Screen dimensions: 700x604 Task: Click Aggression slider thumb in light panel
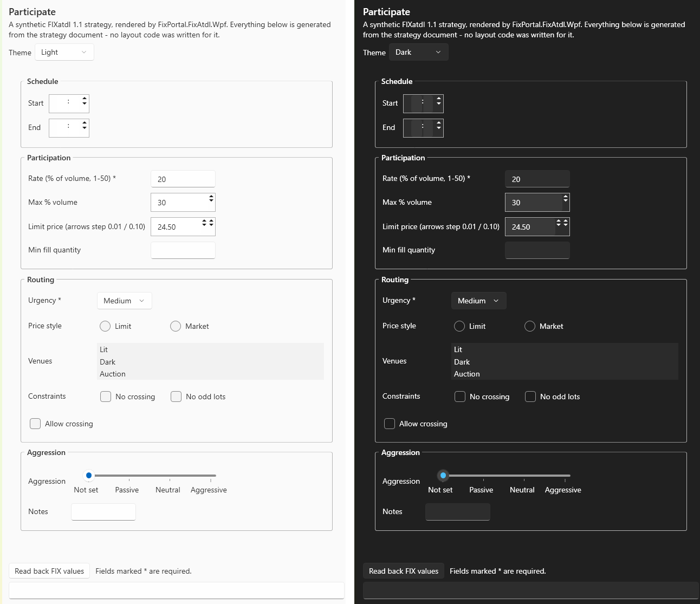(89, 475)
